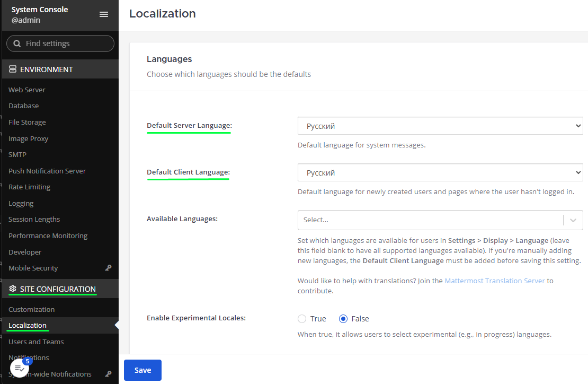Open Web Server settings
Image resolution: width=588 pixels, height=384 pixels.
point(27,90)
